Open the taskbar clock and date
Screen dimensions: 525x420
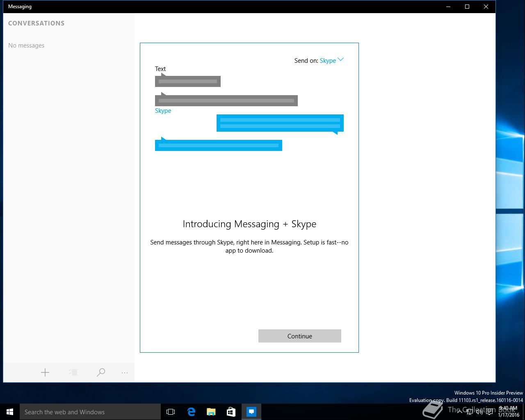coord(509,412)
